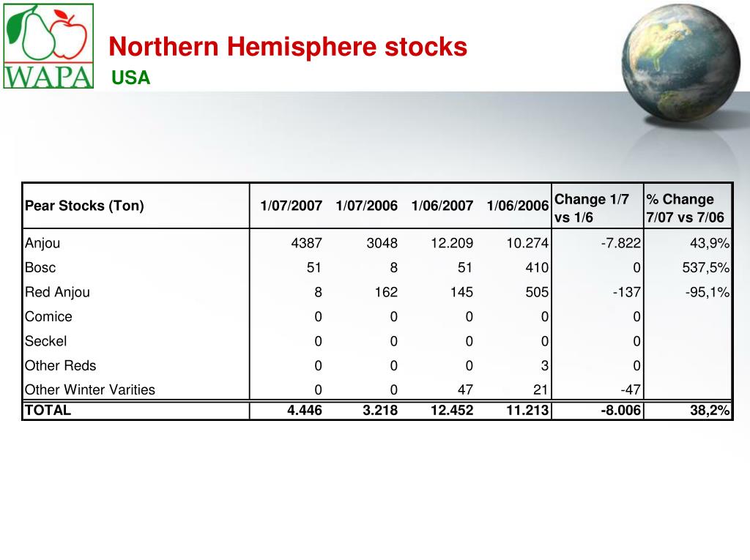Select the 'Anjou' row label

click(x=42, y=244)
